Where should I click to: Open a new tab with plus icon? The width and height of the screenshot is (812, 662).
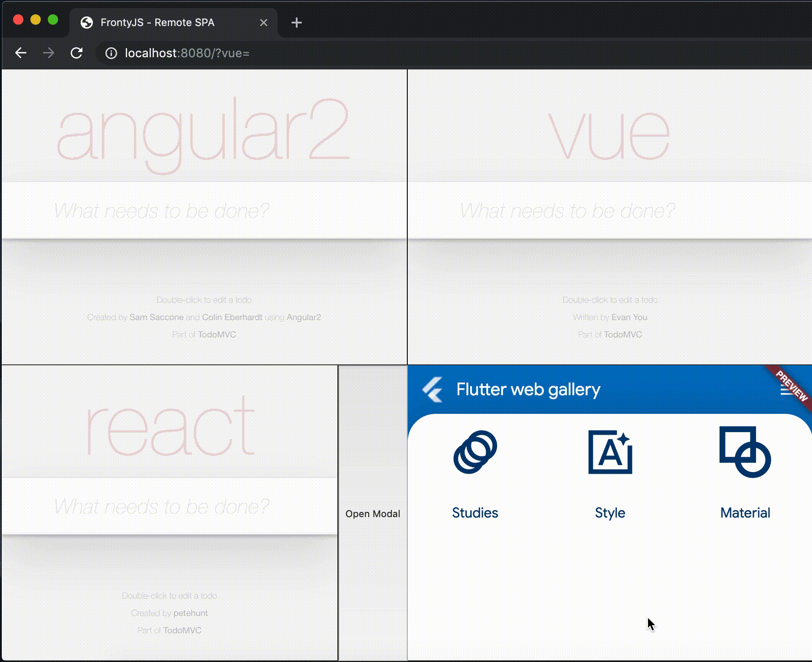(297, 23)
